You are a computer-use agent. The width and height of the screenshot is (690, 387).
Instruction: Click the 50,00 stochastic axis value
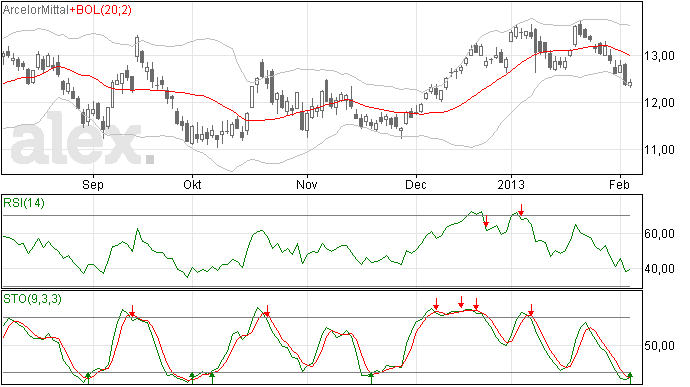[659, 346]
